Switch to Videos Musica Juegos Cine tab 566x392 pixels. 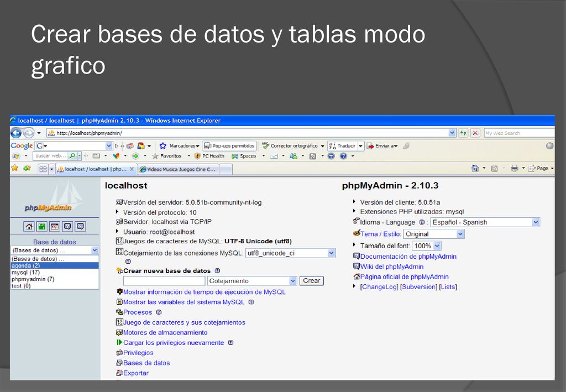(179, 169)
